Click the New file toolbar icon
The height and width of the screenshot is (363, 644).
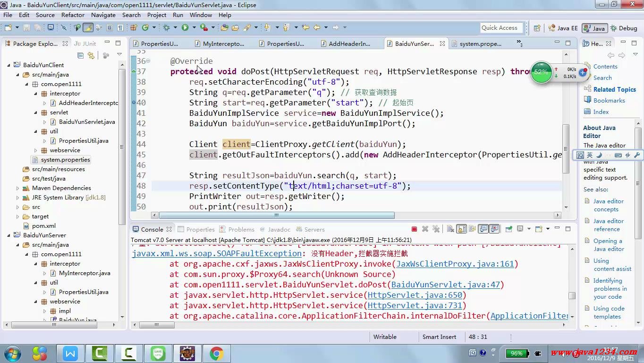pos(8,28)
